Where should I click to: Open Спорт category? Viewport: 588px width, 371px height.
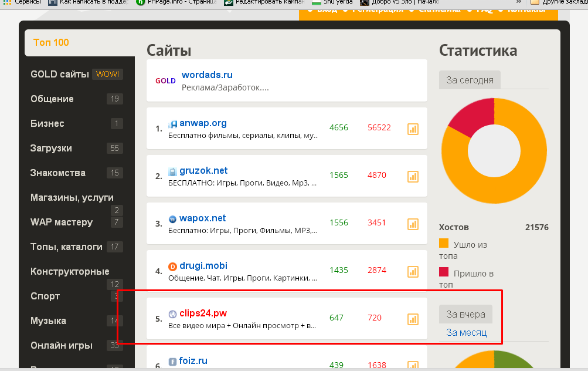coord(45,296)
